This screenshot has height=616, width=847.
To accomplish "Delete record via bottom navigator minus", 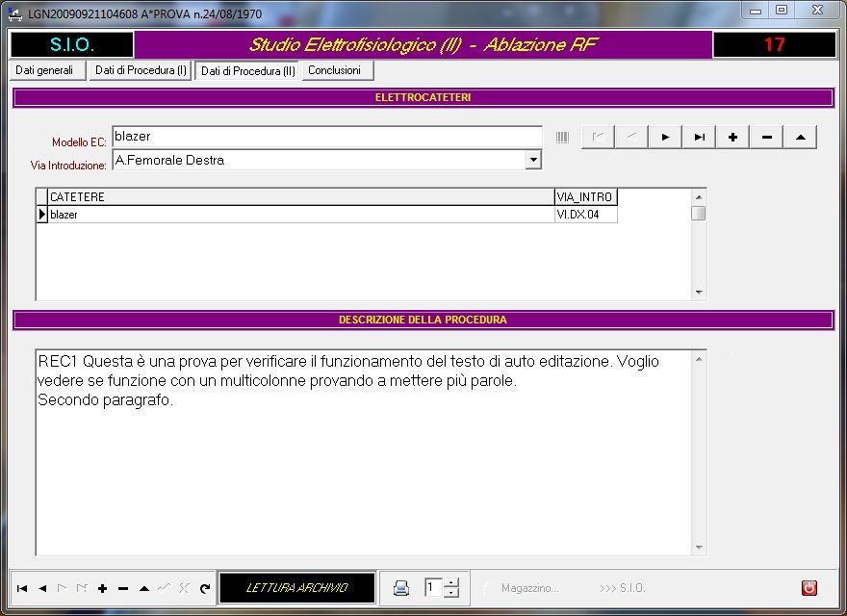I will (123, 588).
